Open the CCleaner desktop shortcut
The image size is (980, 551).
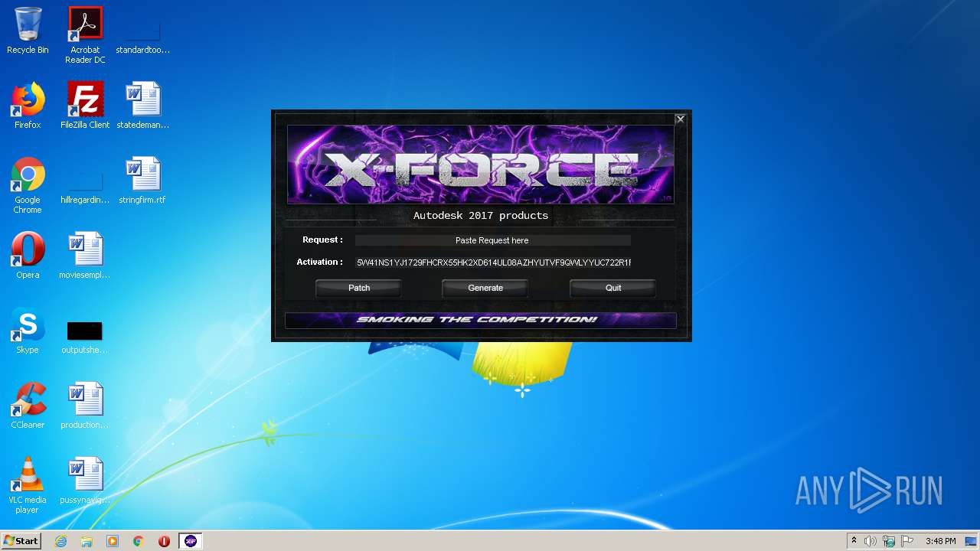(28, 406)
